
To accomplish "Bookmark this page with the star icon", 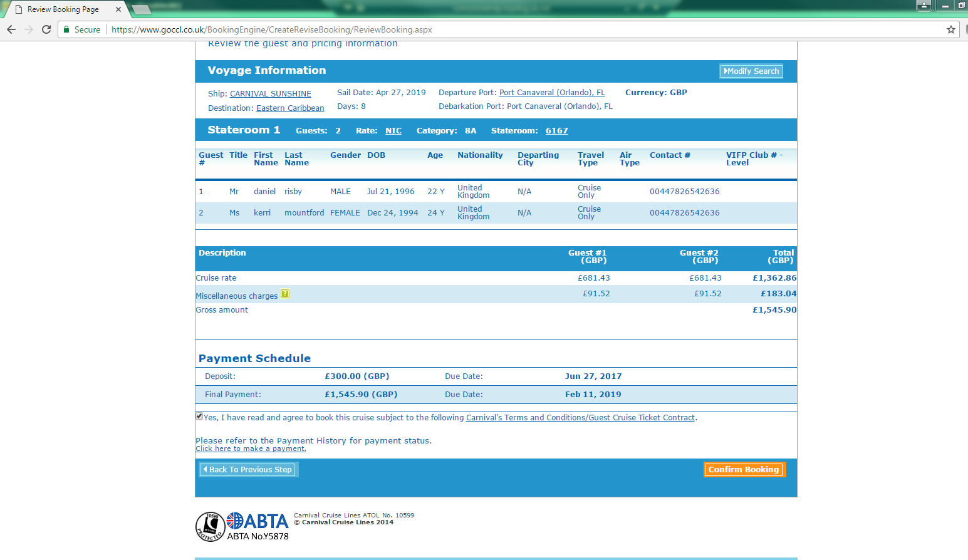I will [951, 29].
